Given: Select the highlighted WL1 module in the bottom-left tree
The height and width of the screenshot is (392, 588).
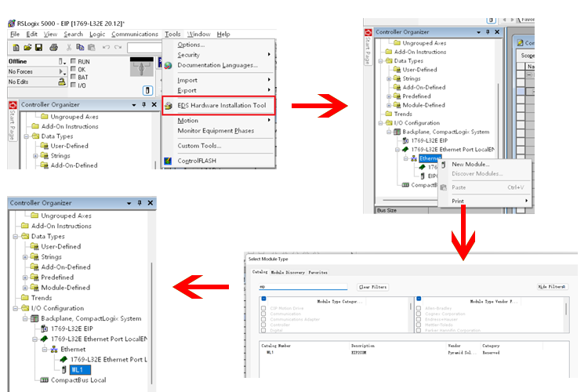Looking at the screenshot, I should [80, 370].
